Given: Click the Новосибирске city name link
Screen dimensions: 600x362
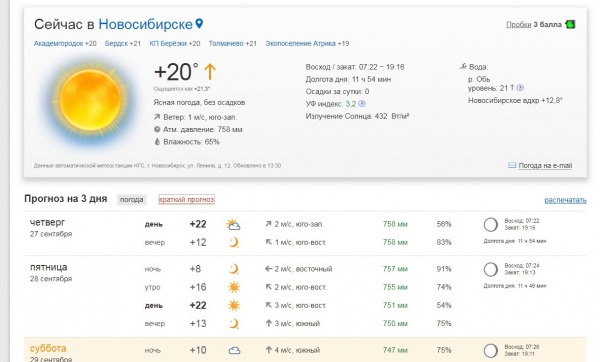Looking at the screenshot, I should click(x=145, y=24).
